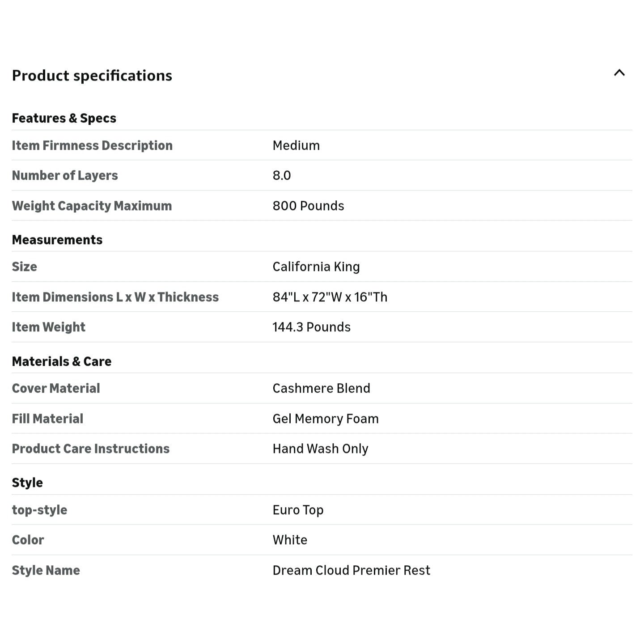Select the Dream Cloud Premier Rest style name

point(351,570)
